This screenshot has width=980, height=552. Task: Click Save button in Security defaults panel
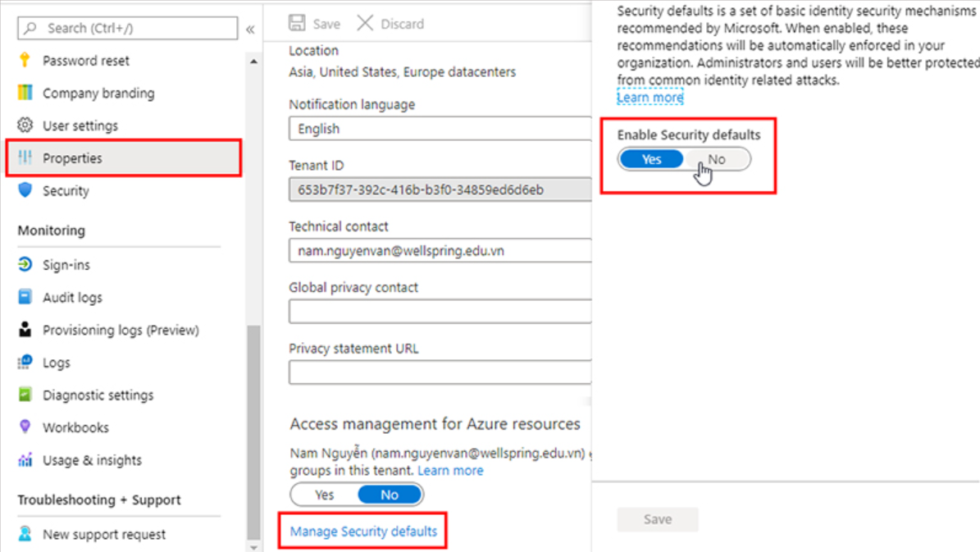(658, 519)
